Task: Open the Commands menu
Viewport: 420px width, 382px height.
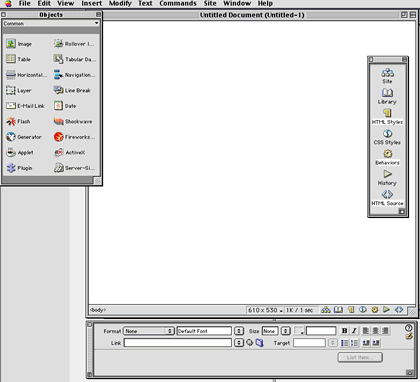Action: pyautogui.click(x=178, y=3)
